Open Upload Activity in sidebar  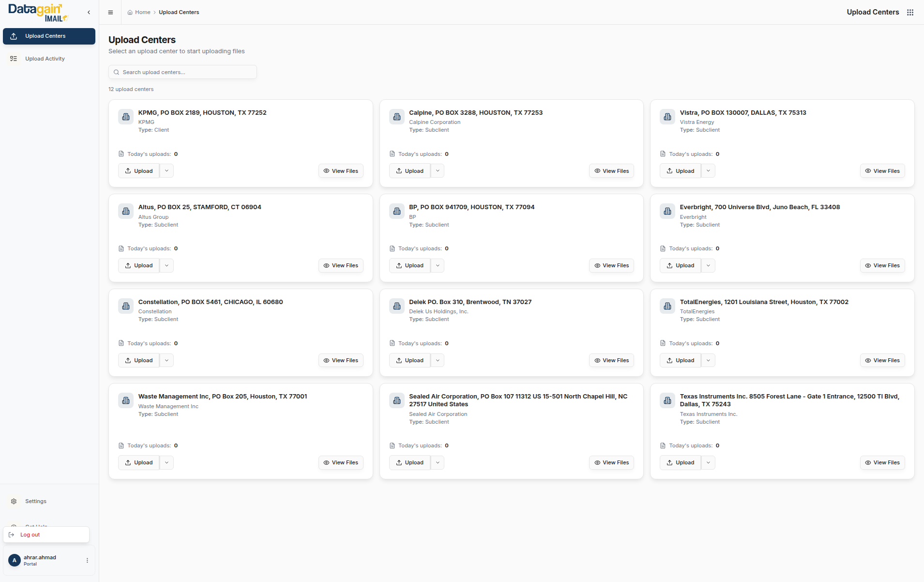(x=45, y=59)
